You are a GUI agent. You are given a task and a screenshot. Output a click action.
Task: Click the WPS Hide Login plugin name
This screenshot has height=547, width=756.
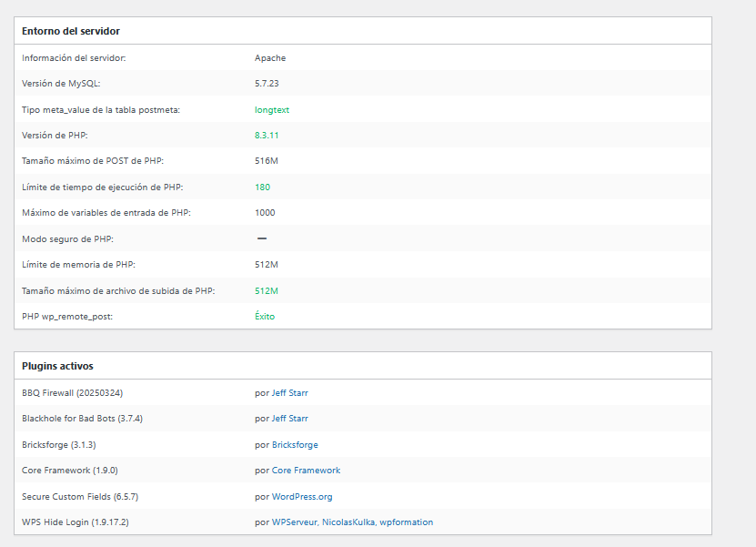pos(76,522)
